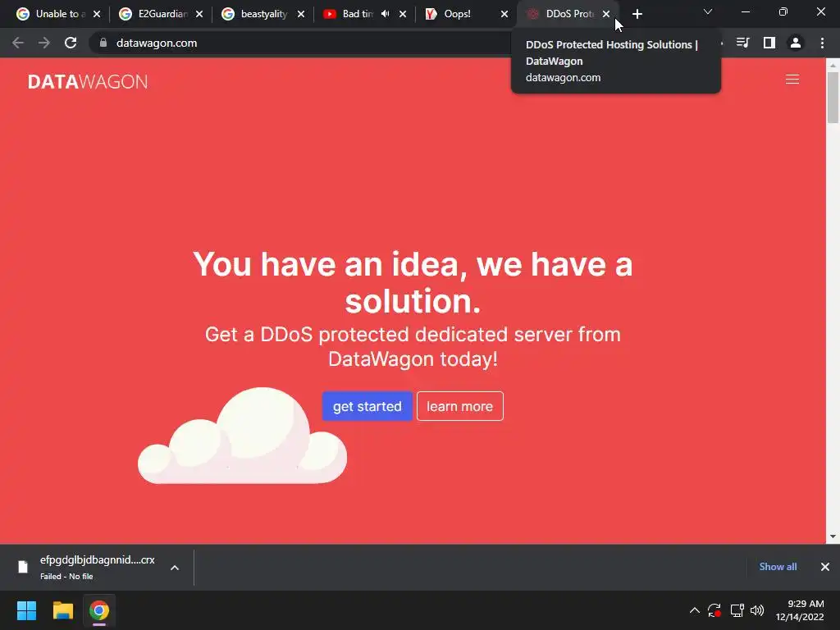Click the scrollbar down arrow
840x630 pixels.
click(833, 536)
